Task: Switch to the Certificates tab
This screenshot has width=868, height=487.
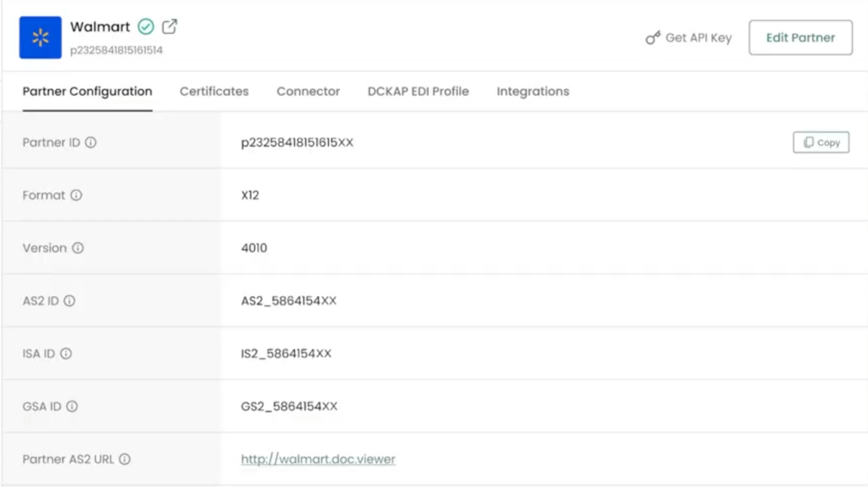Action: (x=214, y=92)
